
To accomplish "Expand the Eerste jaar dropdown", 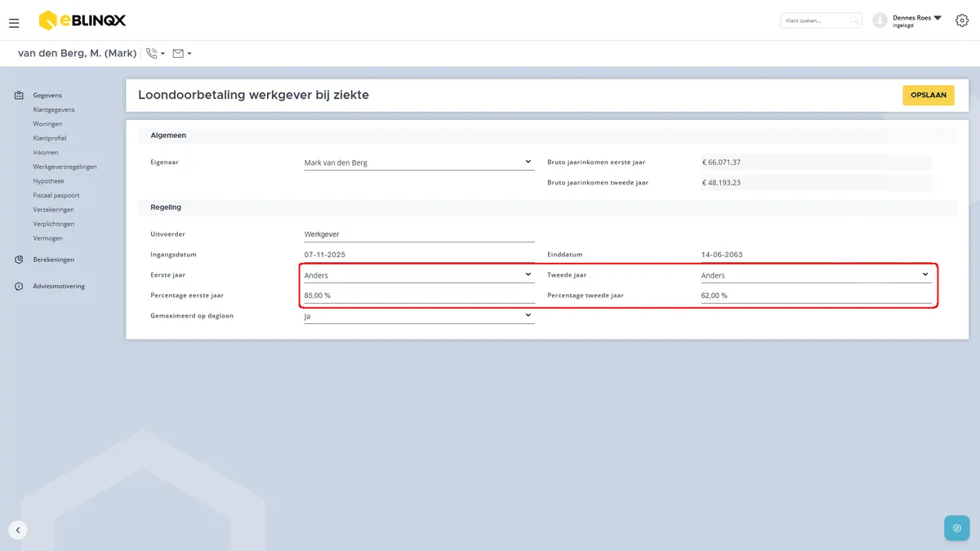I will click(419, 275).
